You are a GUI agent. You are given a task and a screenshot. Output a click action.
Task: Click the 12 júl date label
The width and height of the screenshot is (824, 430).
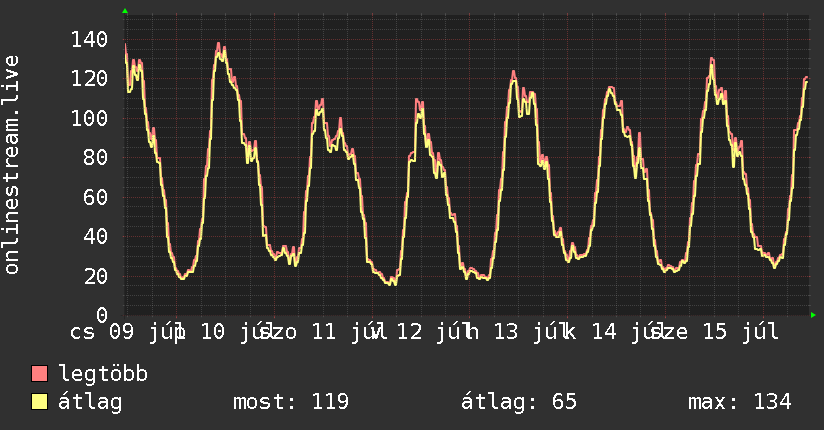(430, 332)
